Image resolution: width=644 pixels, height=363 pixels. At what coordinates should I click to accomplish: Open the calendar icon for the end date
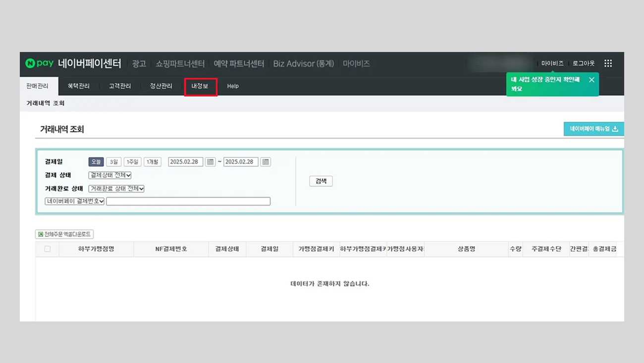coord(266,162)
